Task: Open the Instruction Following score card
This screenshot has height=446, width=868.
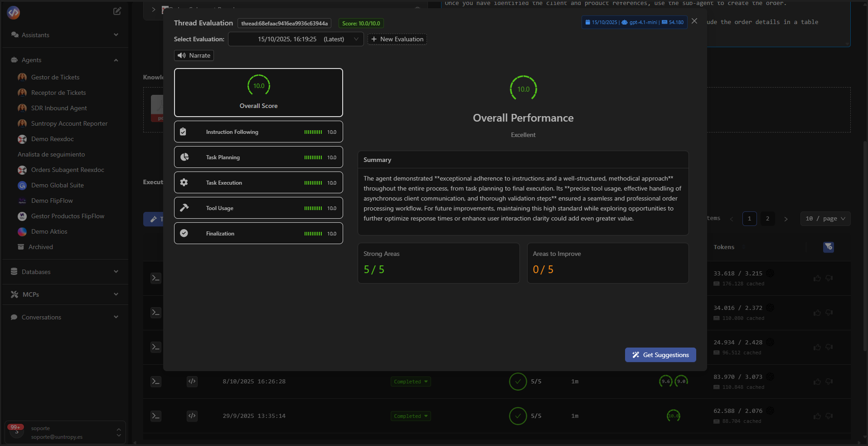Action: (258, 132)
